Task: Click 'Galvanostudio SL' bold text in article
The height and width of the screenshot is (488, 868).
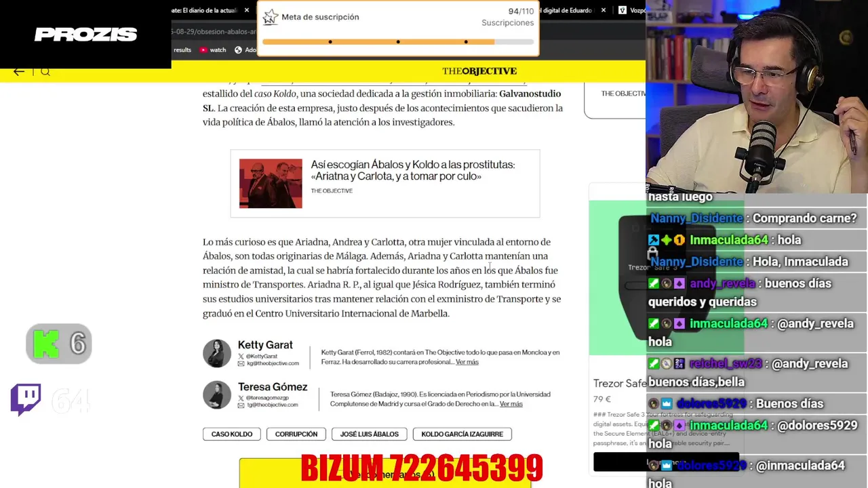Action: (382, 101)
